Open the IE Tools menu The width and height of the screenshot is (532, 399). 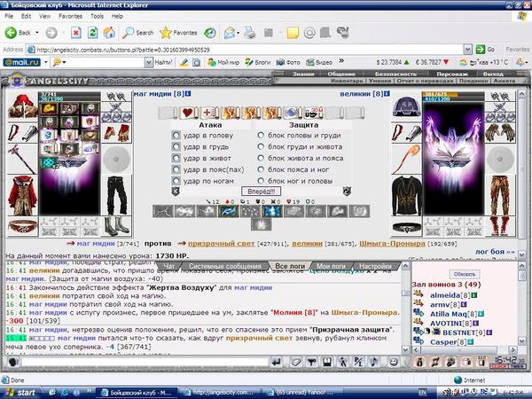[x=97, y=16]
